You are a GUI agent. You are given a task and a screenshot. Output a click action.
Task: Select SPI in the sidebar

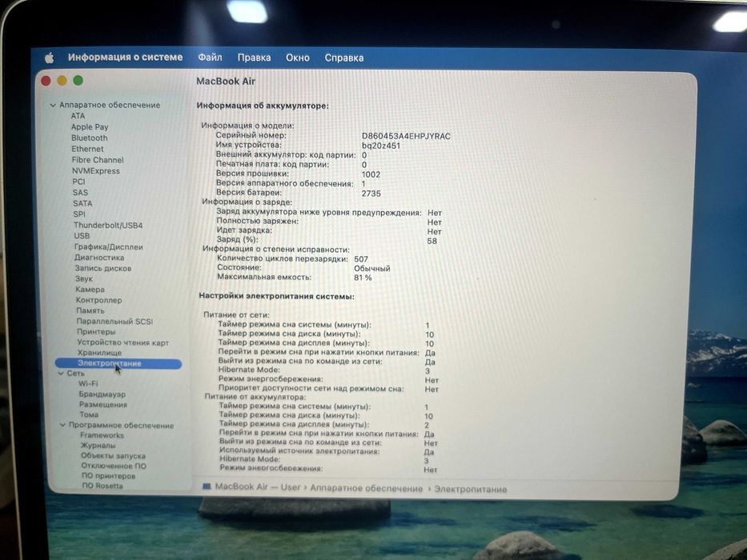point(79,214)
